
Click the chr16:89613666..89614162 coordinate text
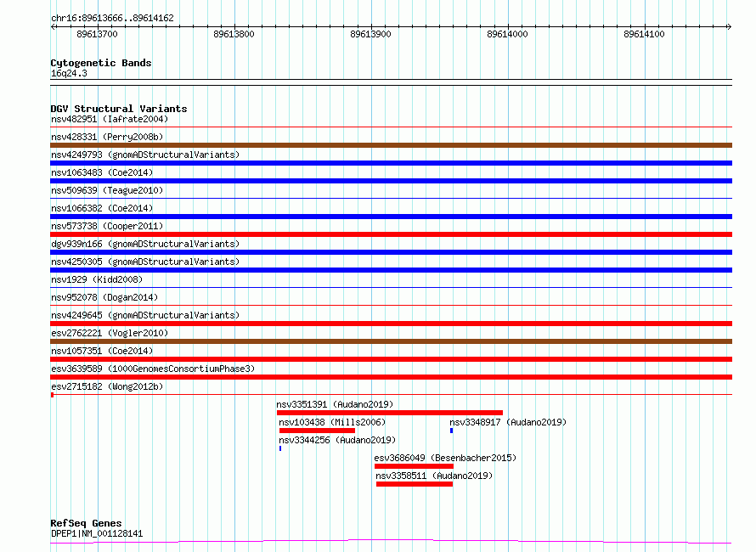point(112,19)
